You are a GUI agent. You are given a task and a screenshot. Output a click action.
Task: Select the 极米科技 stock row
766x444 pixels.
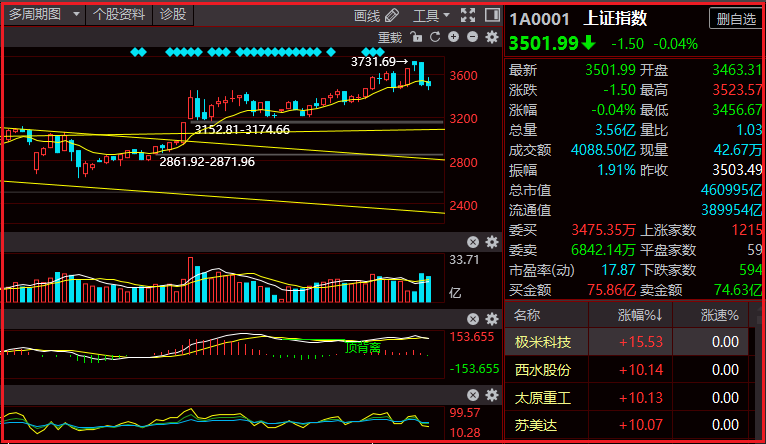627,342
